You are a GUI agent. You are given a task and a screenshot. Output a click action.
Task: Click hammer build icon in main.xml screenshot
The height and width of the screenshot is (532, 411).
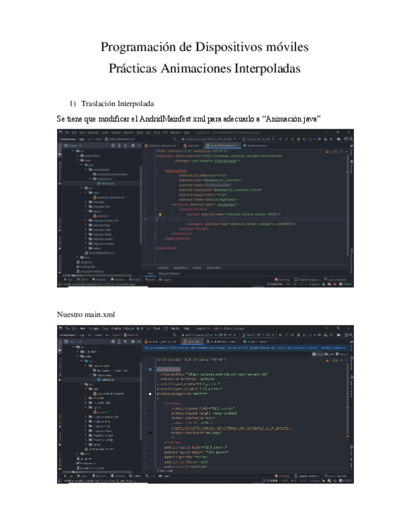tap(175, 335)
